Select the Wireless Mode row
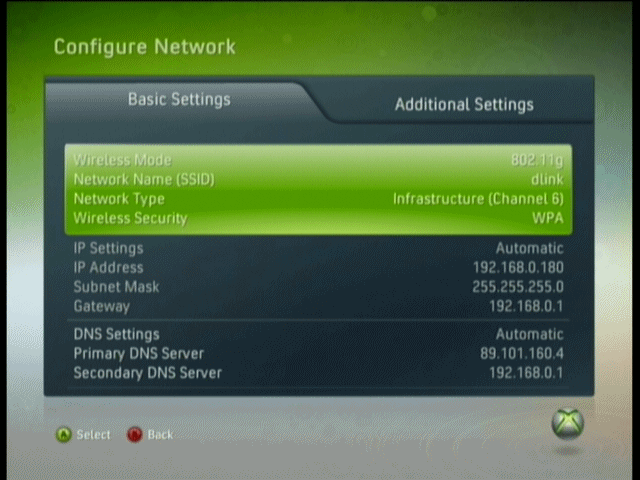Image resolution: width=640 pixels, height=480 pixels. point(318,160)
